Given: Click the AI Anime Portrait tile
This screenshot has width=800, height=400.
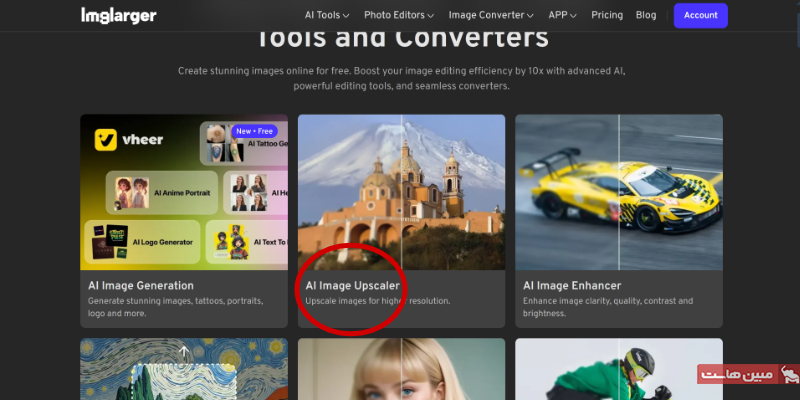Looking at the screenshot, I should (161, 193).
